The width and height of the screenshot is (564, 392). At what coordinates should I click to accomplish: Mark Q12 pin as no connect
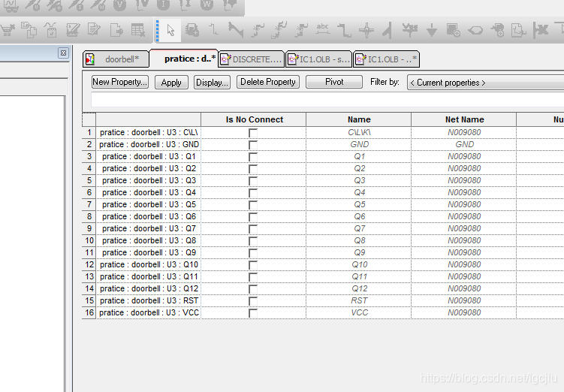(x=253, y=289)
